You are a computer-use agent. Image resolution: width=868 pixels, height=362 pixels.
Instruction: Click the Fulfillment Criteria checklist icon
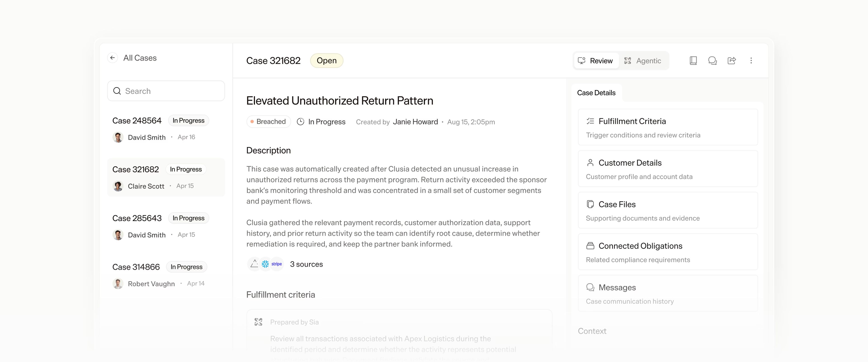(590, 121)
